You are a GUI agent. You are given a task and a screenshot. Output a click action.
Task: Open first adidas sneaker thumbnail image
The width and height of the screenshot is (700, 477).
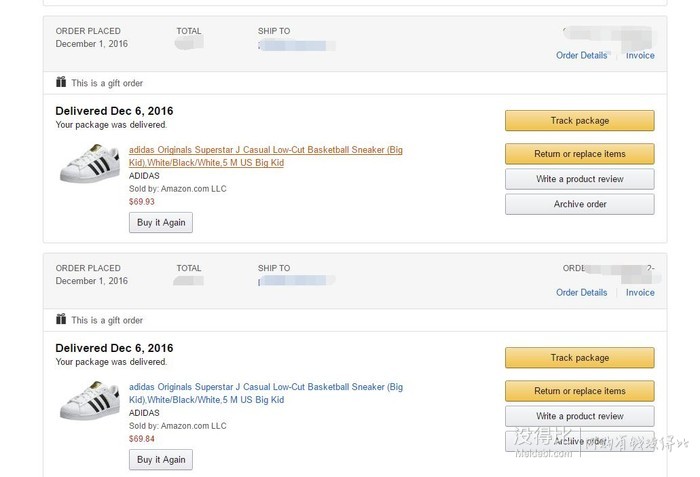pos(90,163)
